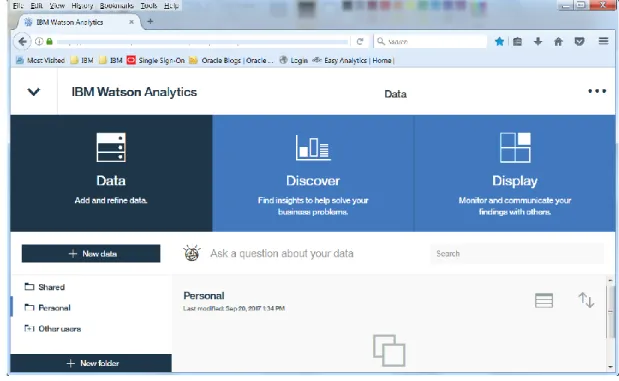Click the Data heading in top bar
The image size is (619, 381).
tap(395, 94)
